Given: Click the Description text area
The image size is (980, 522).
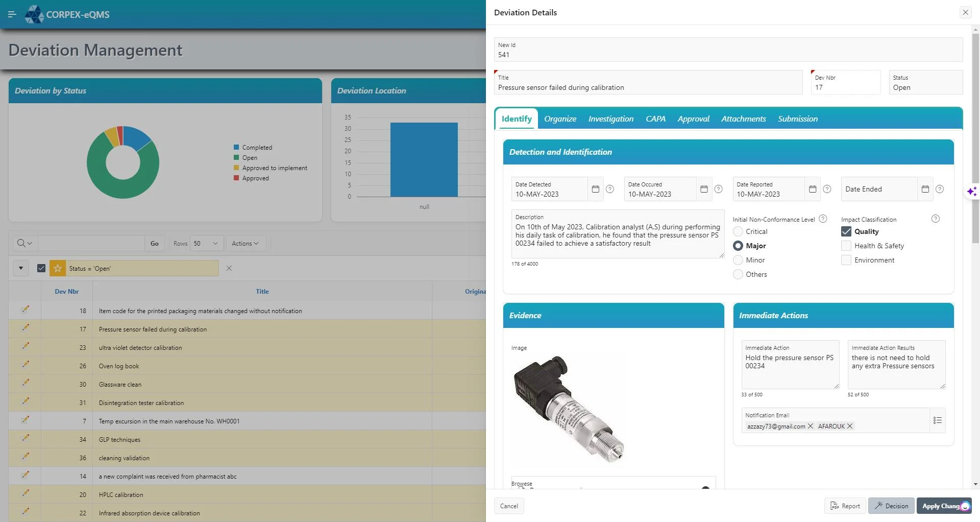Looking at the screenshot, I should click(x=617, y=235).
